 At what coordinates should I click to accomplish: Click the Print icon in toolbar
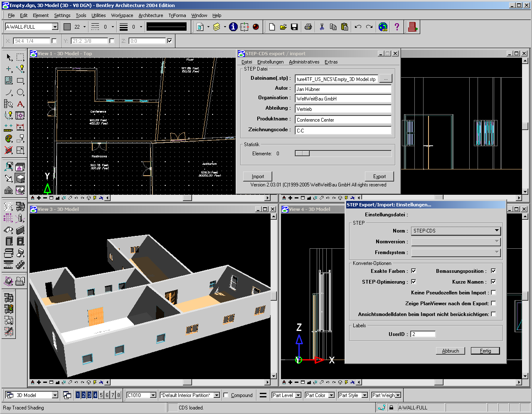pos(308,27)
